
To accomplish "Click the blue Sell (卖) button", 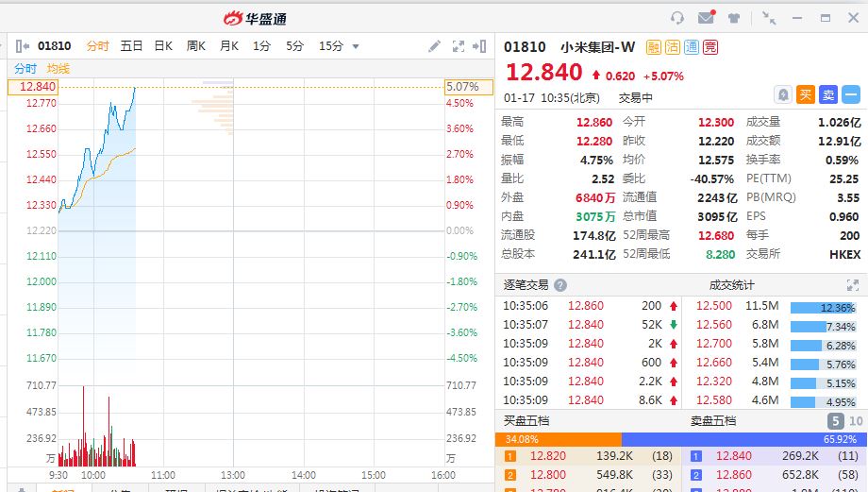I will (828, 94).
